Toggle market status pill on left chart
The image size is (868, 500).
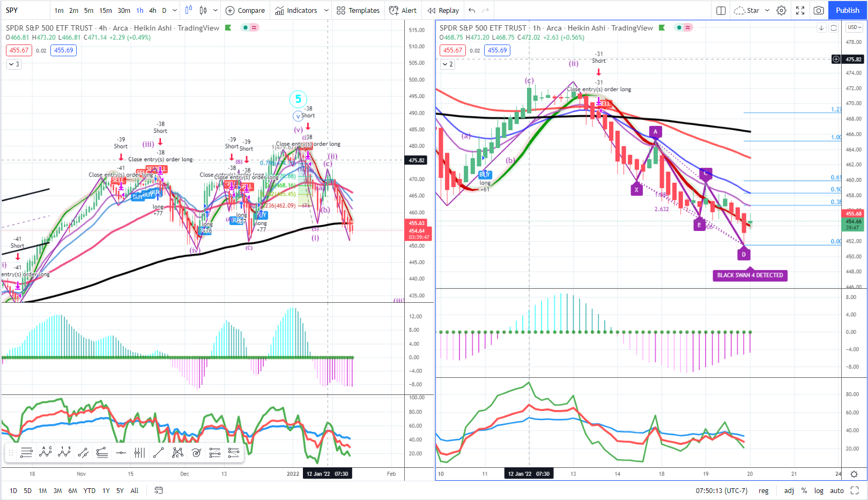click(250, 28)
